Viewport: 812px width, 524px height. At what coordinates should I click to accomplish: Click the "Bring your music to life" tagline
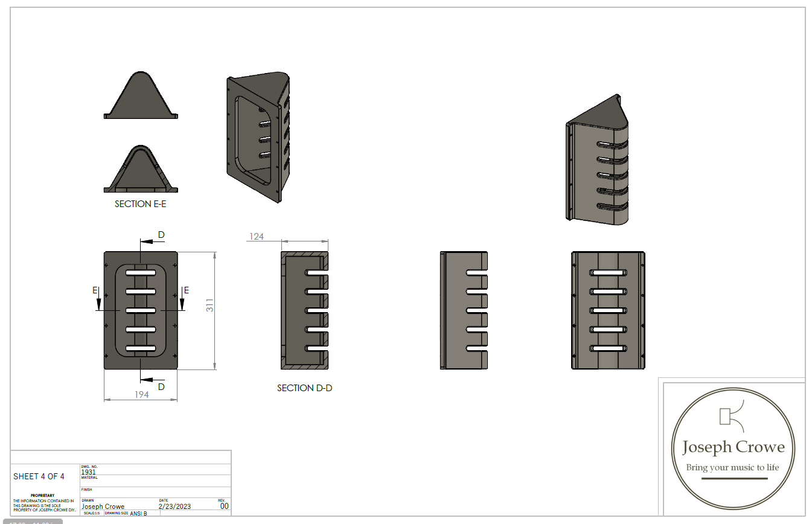(x=732, y=467)
